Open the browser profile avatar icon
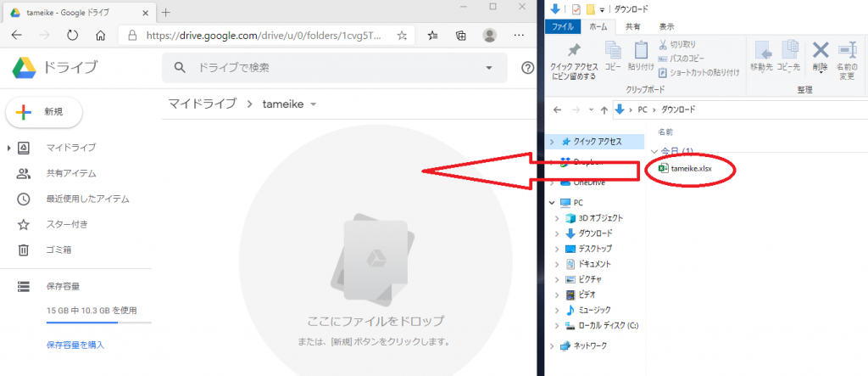Screen dimensions: 868x376 [489, 36]
